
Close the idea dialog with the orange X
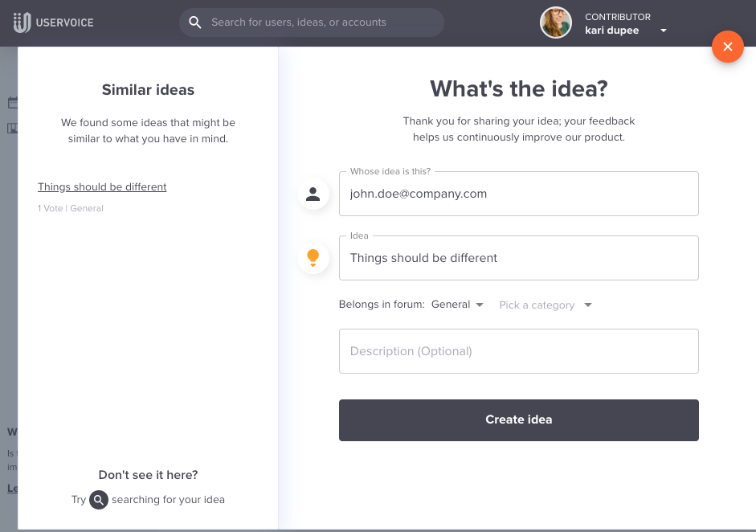(x=728, y=47)
